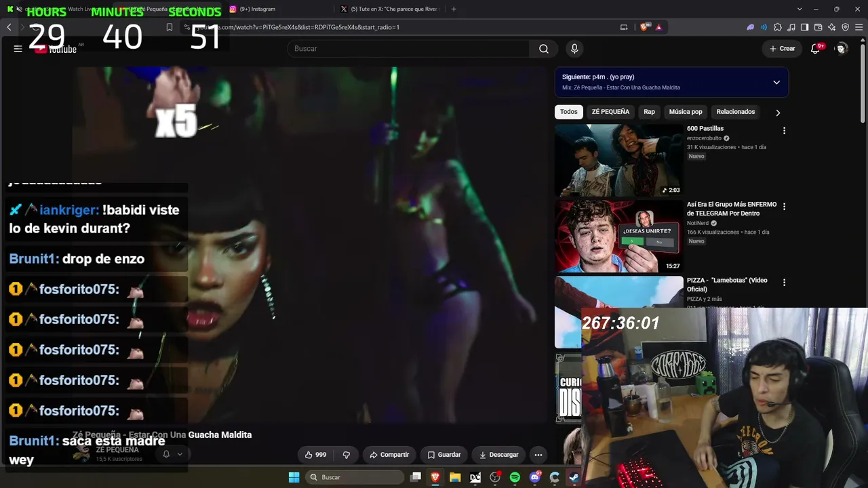Select the Música pop filter chip
Screen dimensions: 868x488
tap(686, 112)
